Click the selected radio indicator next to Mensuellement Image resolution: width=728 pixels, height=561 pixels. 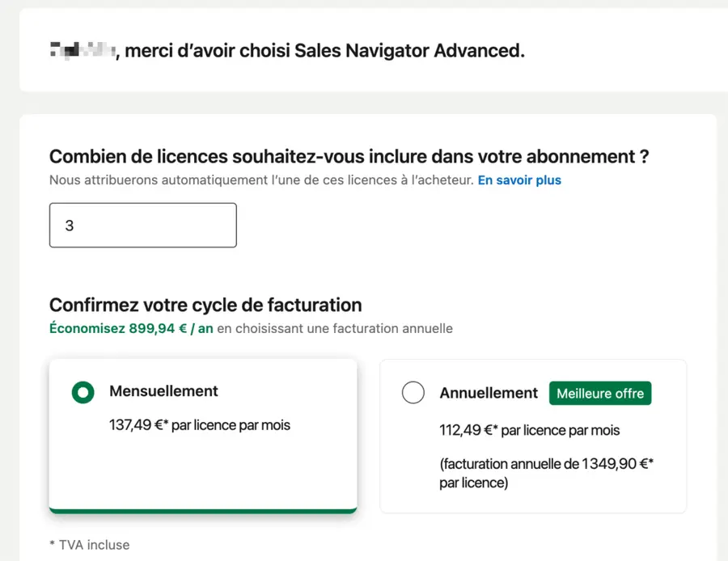(83, 392)
